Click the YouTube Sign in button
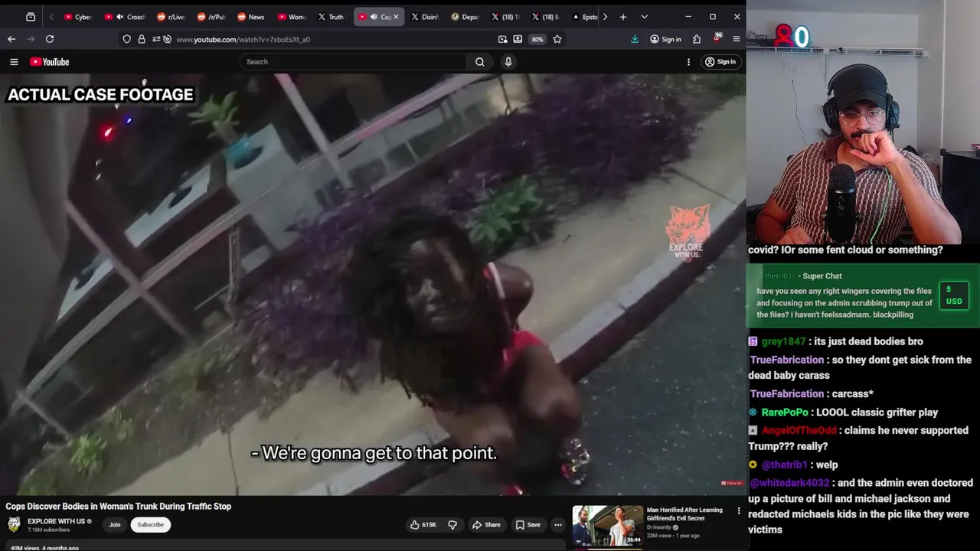This screenshot has height=551, width=980. point(720,62)
